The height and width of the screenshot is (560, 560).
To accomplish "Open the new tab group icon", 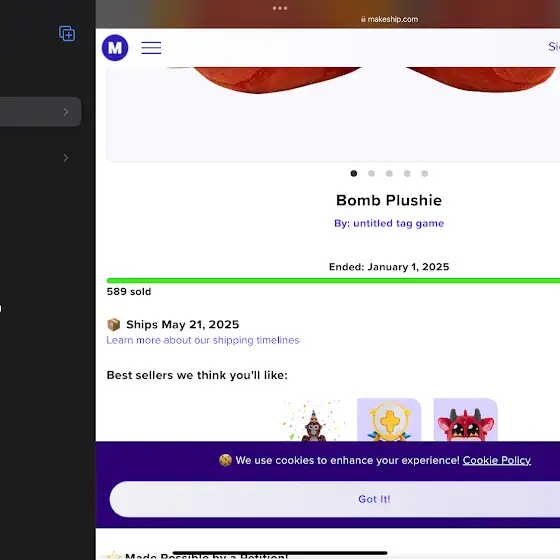I will (x=67, y=34).
